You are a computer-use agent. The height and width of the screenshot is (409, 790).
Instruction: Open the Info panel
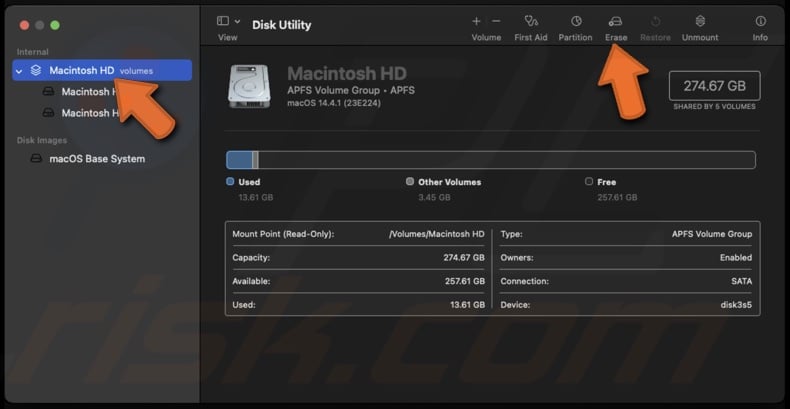point(760,21)
